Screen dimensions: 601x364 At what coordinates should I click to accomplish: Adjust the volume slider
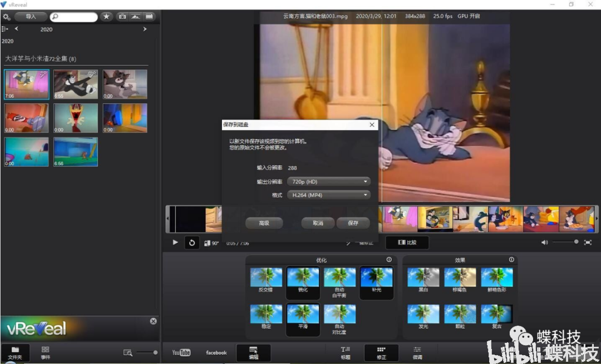coord(565,242)
